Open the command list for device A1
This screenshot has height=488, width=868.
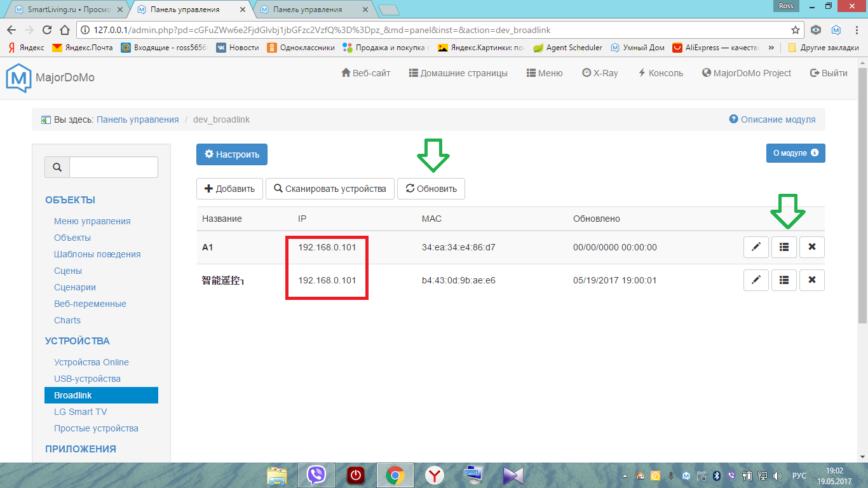click(x=784, y=247)
